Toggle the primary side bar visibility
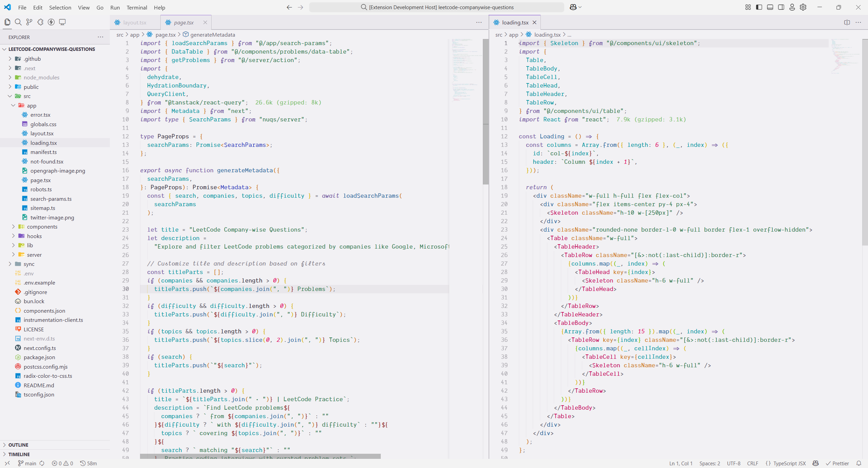Viewport: 868px width, 468px height. (x=759, y=7)
